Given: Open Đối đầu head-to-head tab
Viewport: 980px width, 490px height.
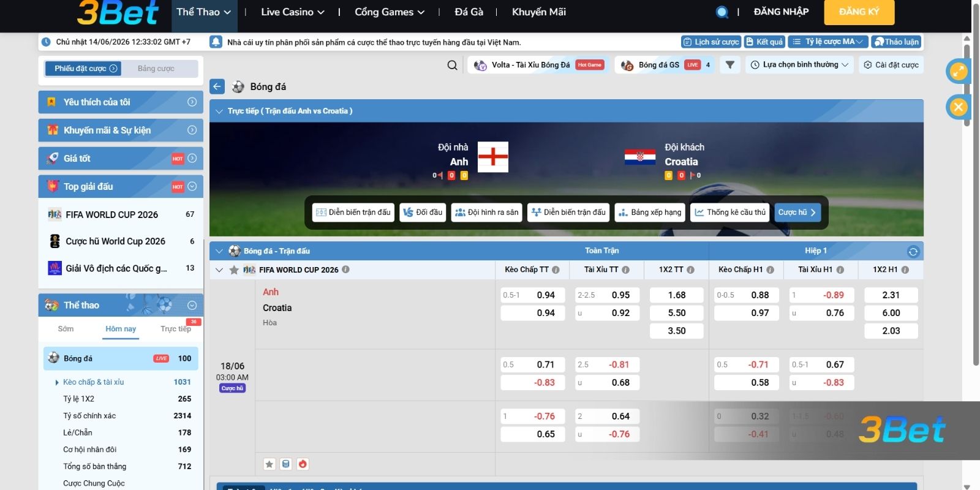Looking at the screenshot, I should [423, 212].
